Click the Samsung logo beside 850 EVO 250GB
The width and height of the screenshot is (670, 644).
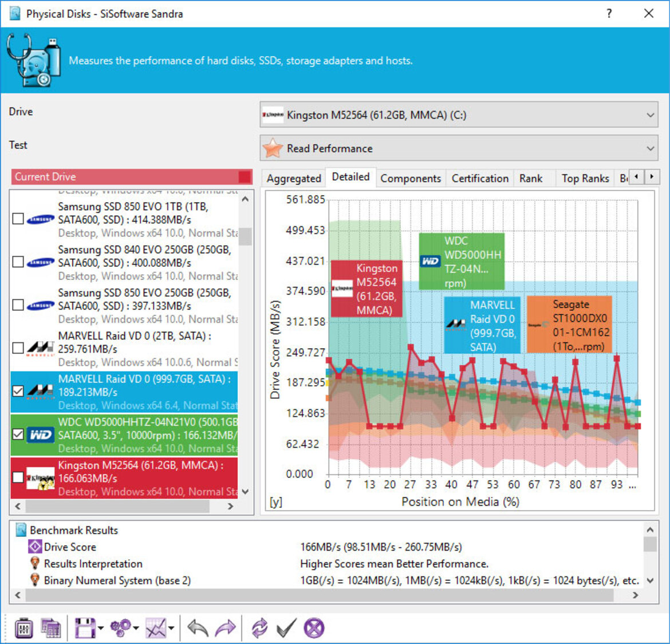pos(40,305)
